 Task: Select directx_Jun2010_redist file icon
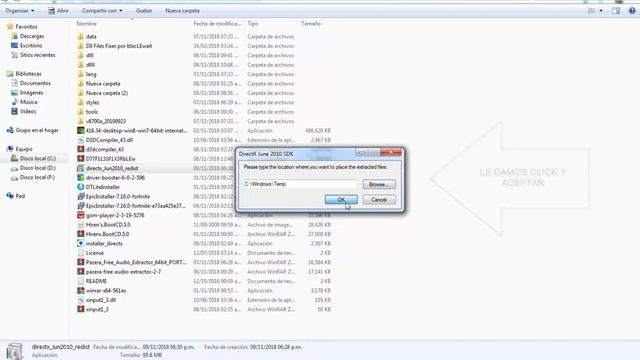[81, 168]
